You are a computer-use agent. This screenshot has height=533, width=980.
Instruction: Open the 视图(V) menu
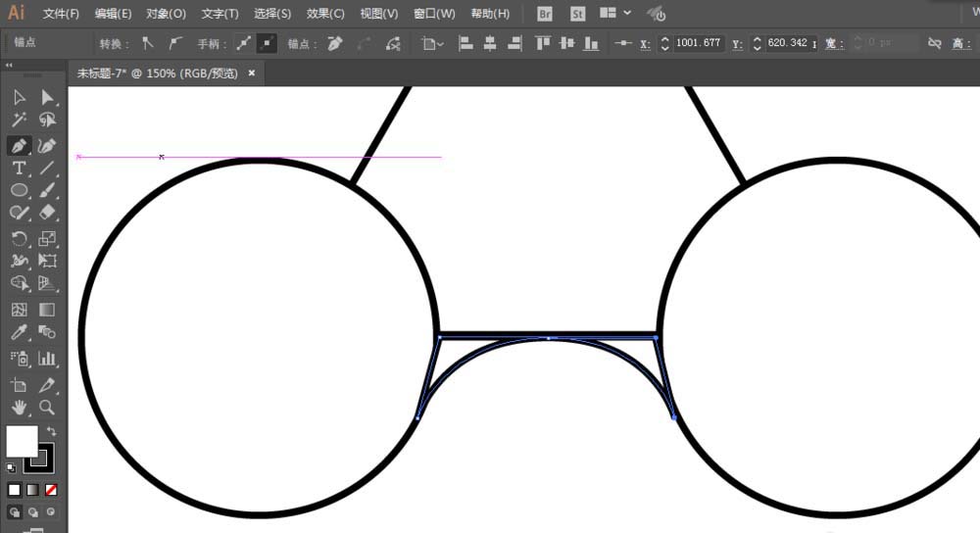tap(379, 13)
